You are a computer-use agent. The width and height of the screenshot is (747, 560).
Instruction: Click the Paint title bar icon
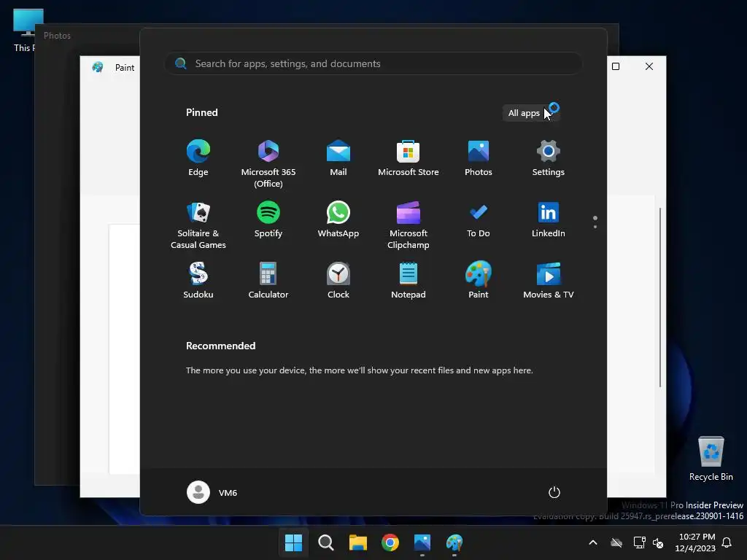(98, 67)
